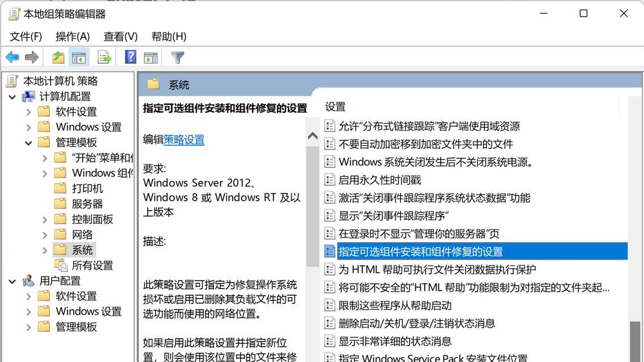Select 不要自动加密移到加密文件夹中的文件
The width and height of the screenshot is (644, 362).
[426, 144]
